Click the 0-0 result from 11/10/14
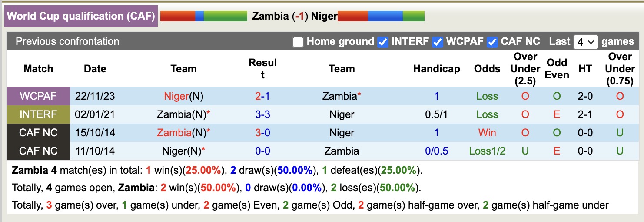Viewport: 644px width, 222px height. coord(262,151)
